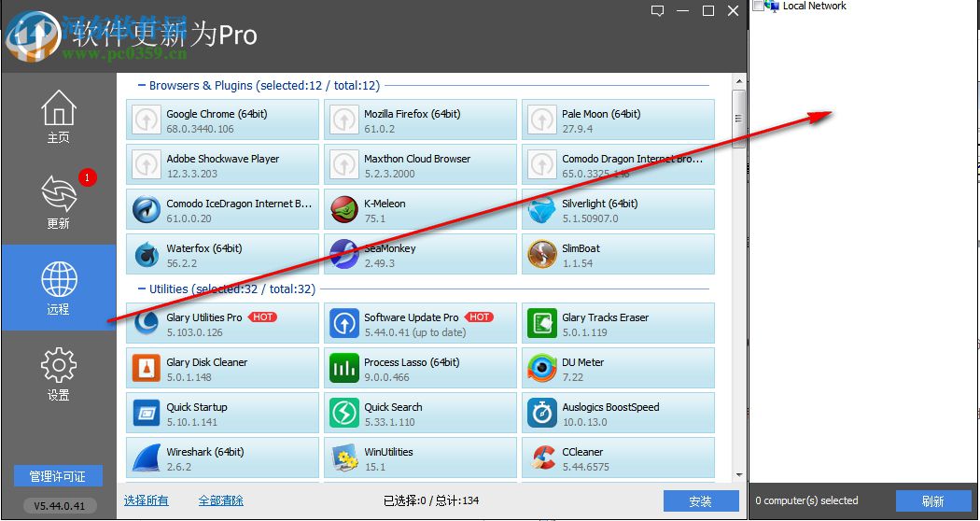Click the 已选择:0 / 总计:134 status text
The image size is (980, 521).
click(431, 500)
